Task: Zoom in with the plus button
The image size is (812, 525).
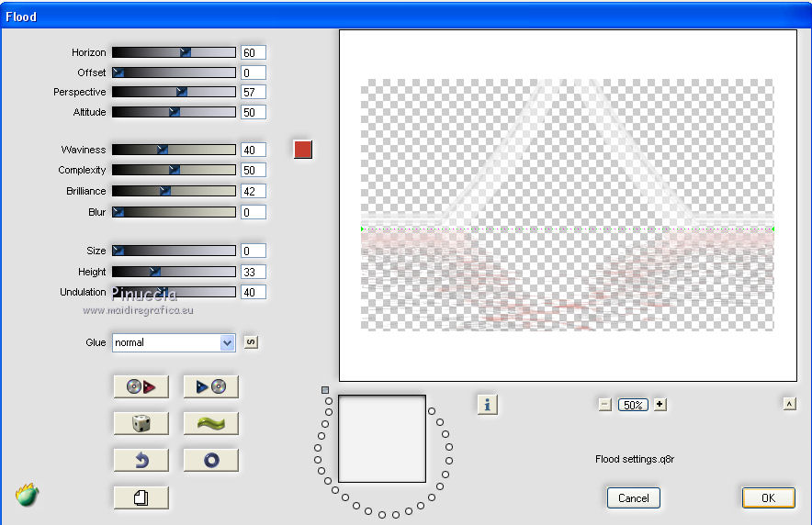Action: (x=660, y=405)
